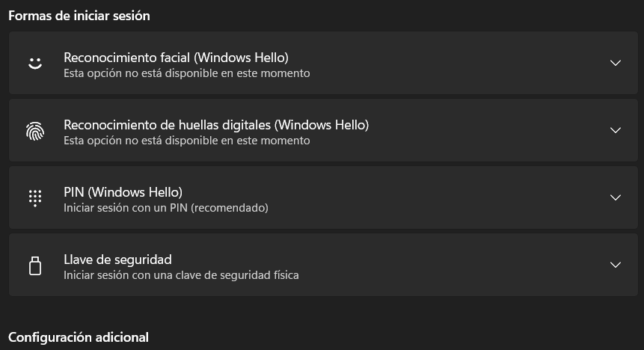
Task: Click 'Iniciar sesión con un PIN (recomendado)' text
Action: click(166, 208)
